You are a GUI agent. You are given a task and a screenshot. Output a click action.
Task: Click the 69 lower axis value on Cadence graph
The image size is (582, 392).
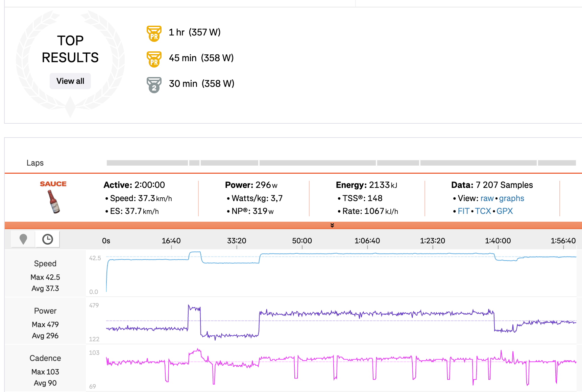93,386
